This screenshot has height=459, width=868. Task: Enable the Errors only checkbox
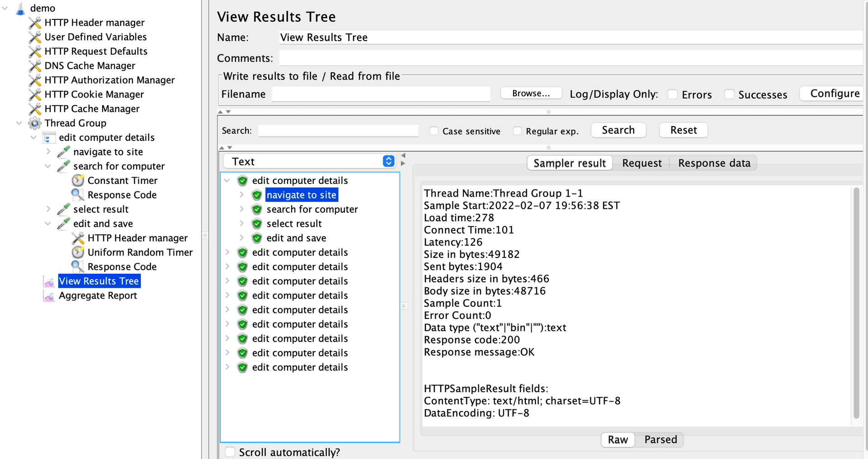[x=673, y=94]
